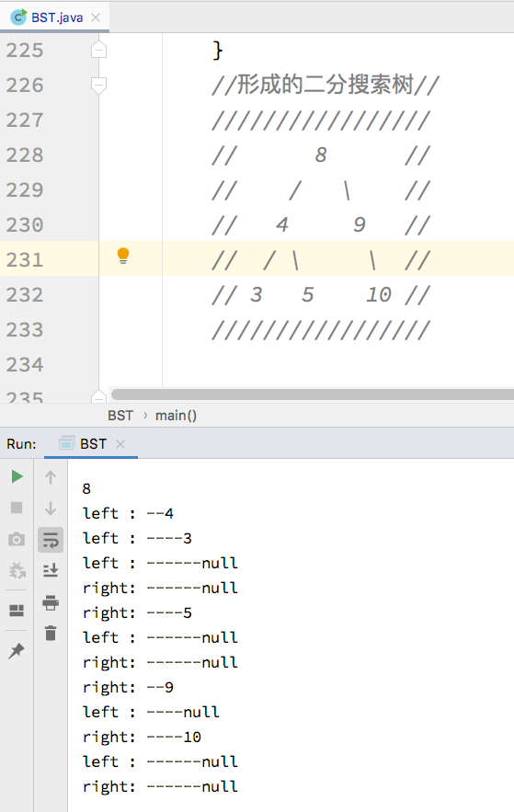
Task: Click console line 'left : --4'
Action: point(128,513)
